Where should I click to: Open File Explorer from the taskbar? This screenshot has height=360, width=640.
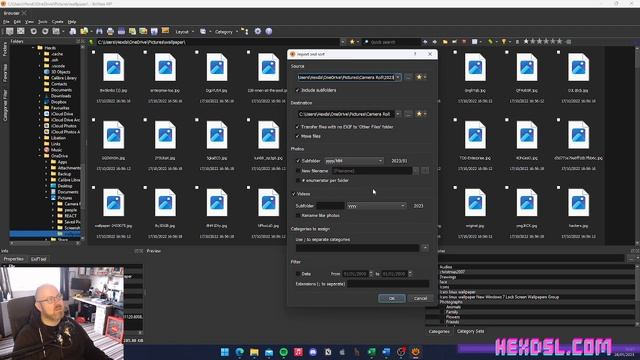coord(254,352)
